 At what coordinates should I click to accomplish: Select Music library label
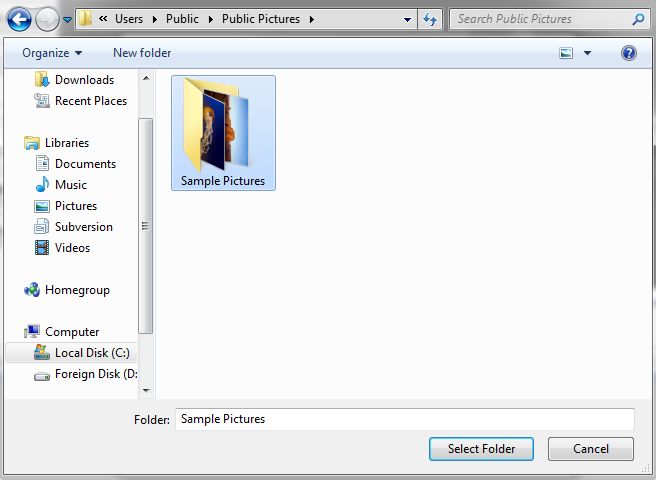click(71, 185)
